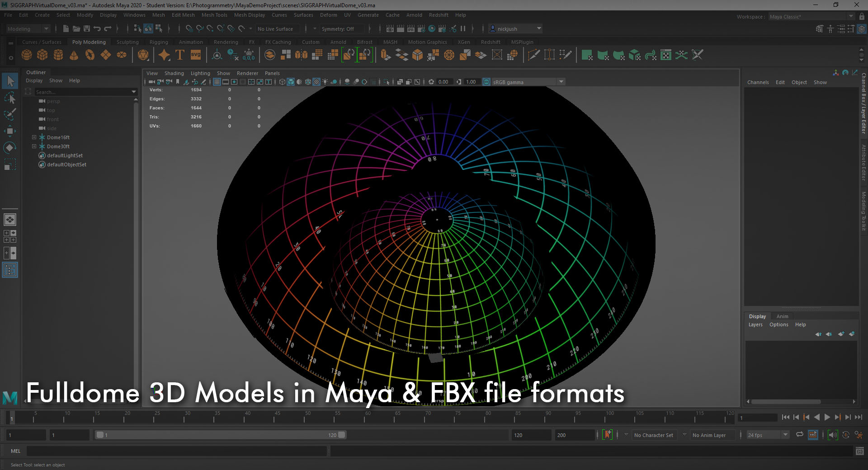Toggle viewport grid display button

coord(217,82)
